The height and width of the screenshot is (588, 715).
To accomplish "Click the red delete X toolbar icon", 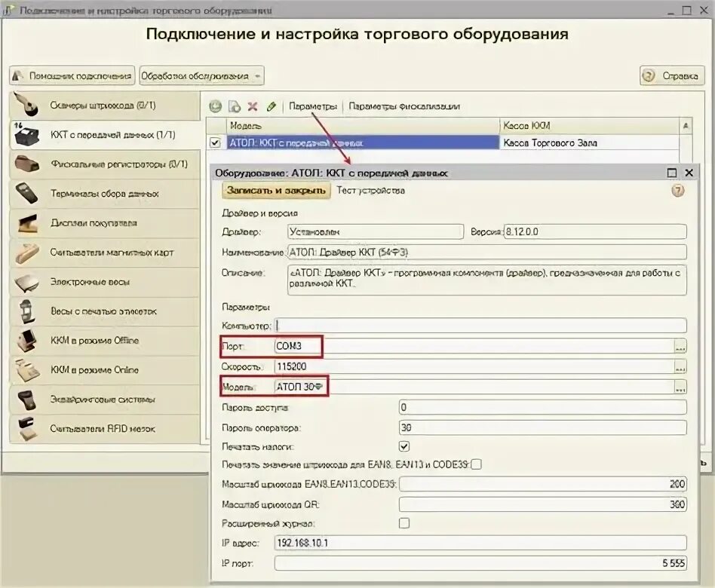I will [x=253, y=106].
